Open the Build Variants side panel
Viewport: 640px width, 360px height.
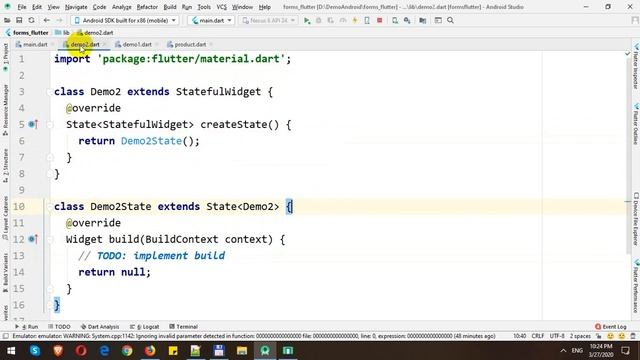coord(5,272)
